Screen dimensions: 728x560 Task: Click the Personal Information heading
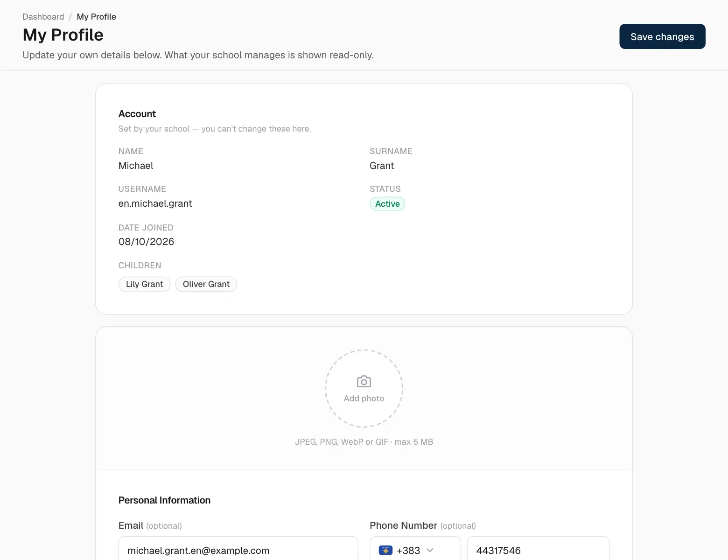[164, 500]
